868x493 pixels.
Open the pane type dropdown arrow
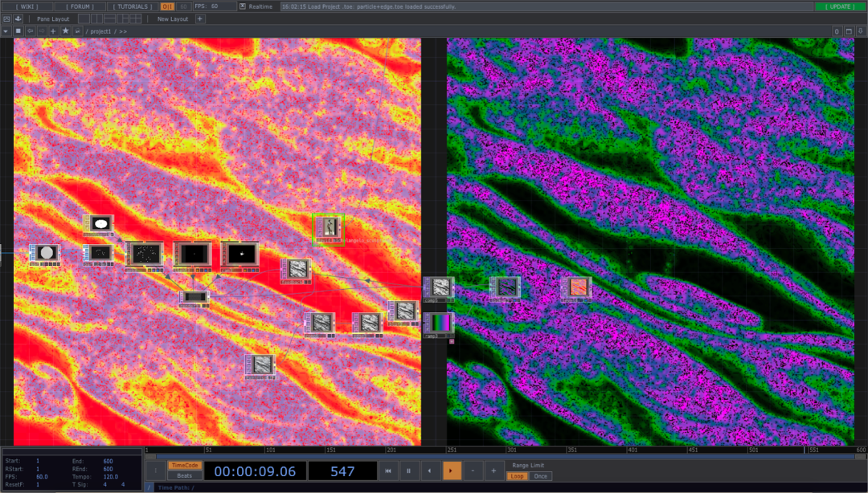pos(6,31)
